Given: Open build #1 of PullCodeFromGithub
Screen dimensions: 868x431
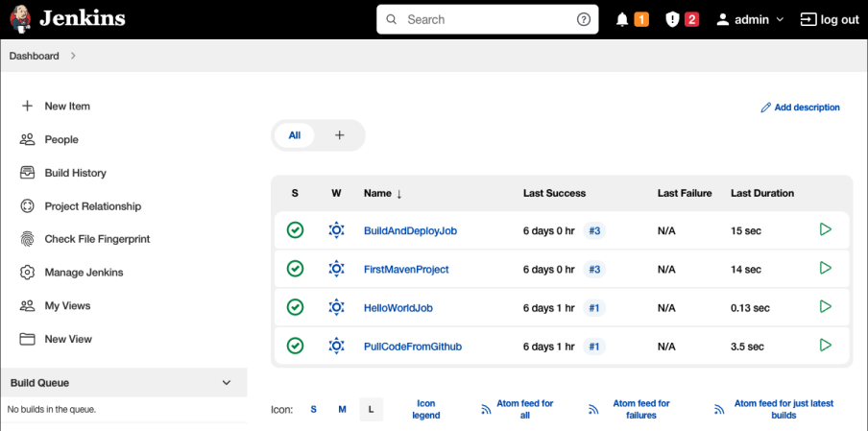Looking at the screenshot, I should (594, 347).
